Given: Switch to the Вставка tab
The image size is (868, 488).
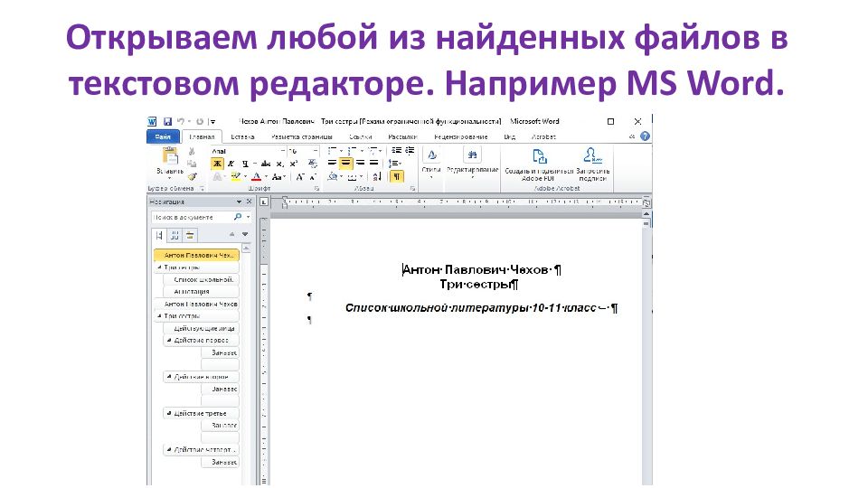Looking at the screenshot, I should (x=242, y=136).
